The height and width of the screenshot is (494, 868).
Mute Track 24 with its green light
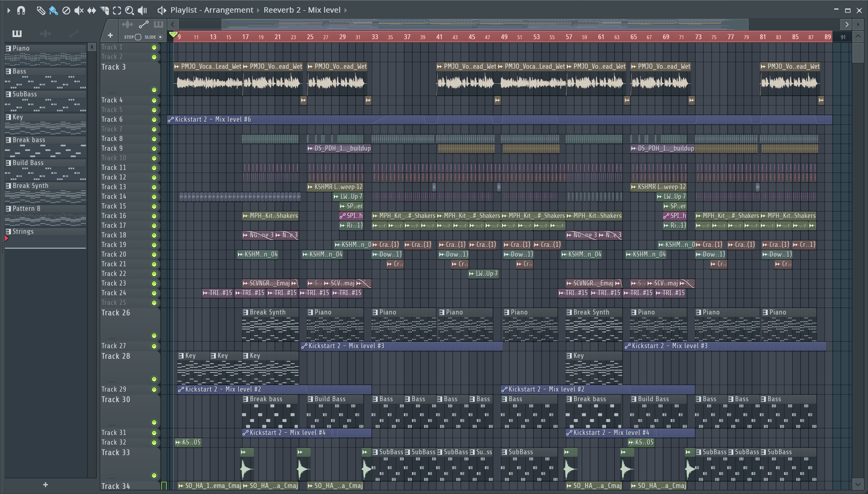coord(154,293)
